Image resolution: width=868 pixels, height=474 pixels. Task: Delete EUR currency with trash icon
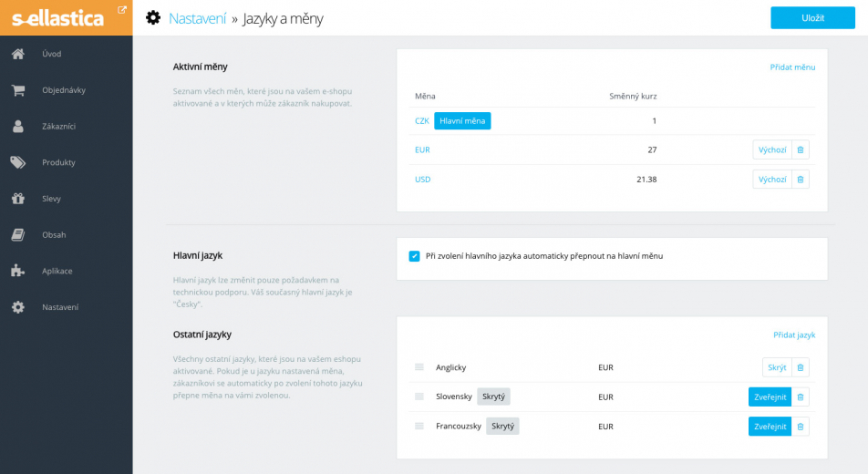[x=801, y=149]
